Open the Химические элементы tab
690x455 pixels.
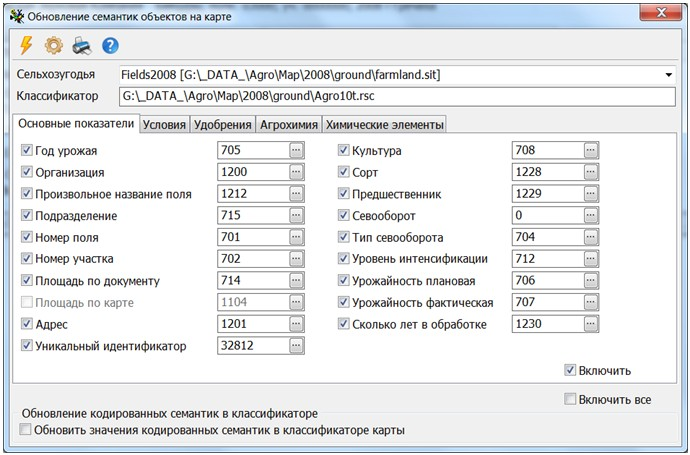[x=385, y=125]
